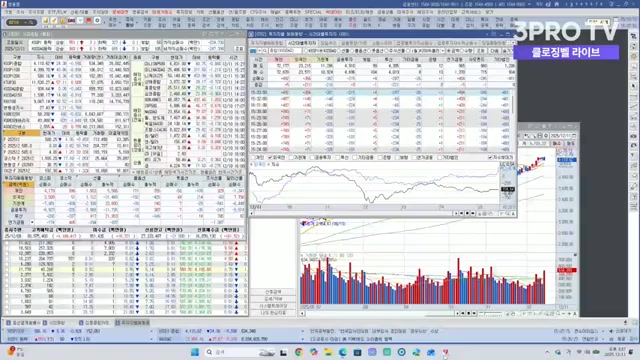Click the yellow lock icon in main toolbar
640x360 pixels.
coord(62,20)
